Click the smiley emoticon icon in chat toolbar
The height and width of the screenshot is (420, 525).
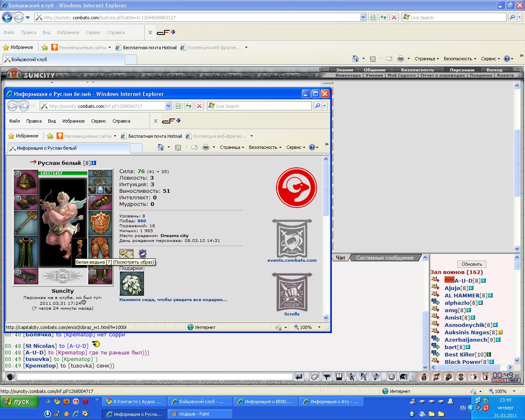391,377
